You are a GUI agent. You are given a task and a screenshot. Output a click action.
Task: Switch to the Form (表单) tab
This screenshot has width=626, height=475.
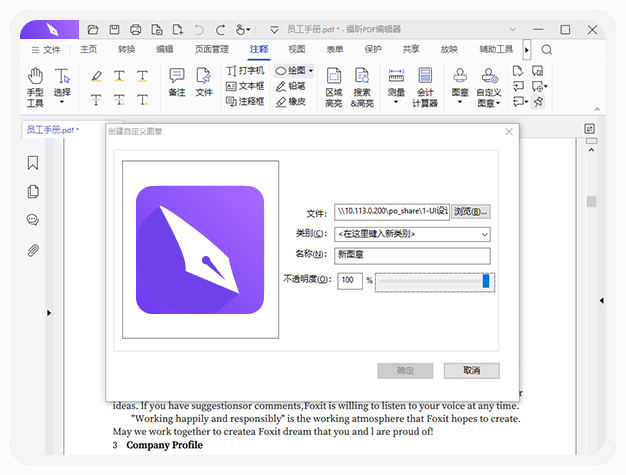tap(335, 49)
